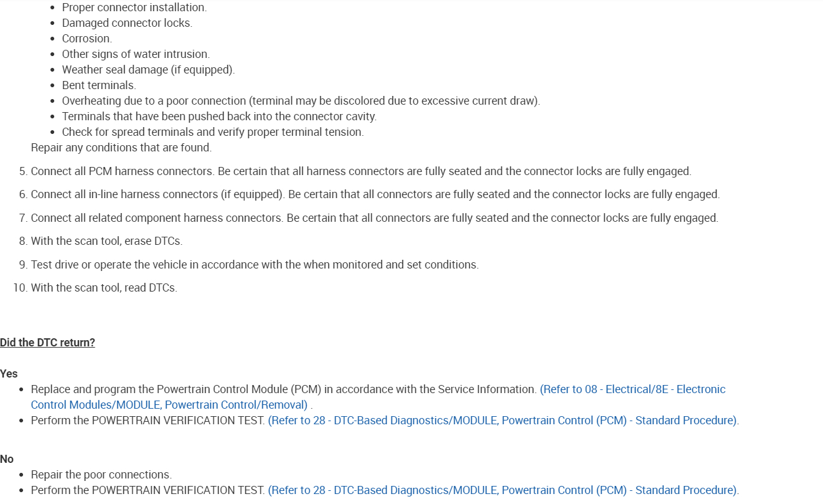
Task: Open the Powertrain Verification Test link under No
Action: (x=503, y=490)
